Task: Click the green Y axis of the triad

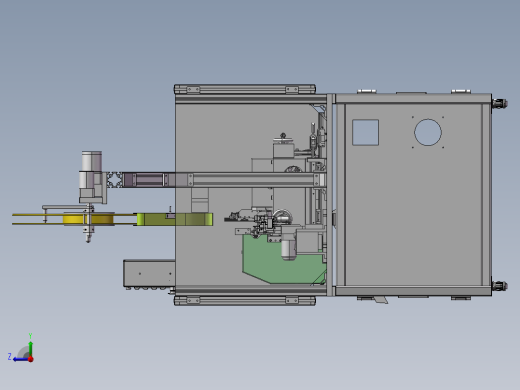Action: click(30, 349)
